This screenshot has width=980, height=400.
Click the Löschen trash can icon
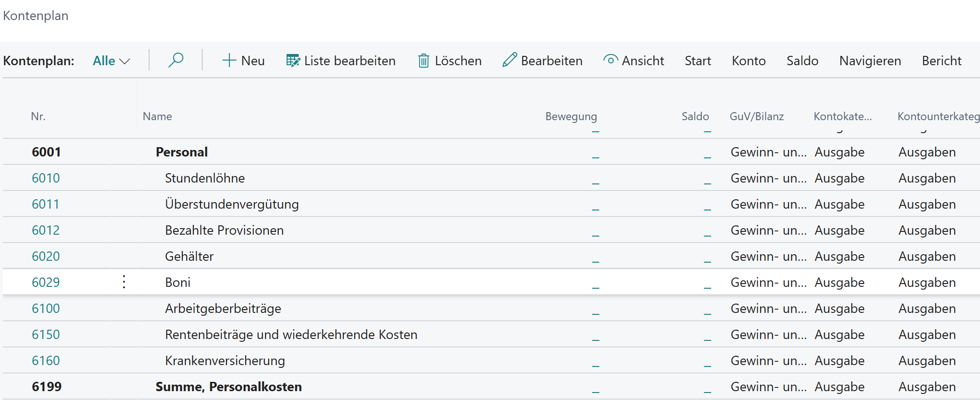[423, 61]
